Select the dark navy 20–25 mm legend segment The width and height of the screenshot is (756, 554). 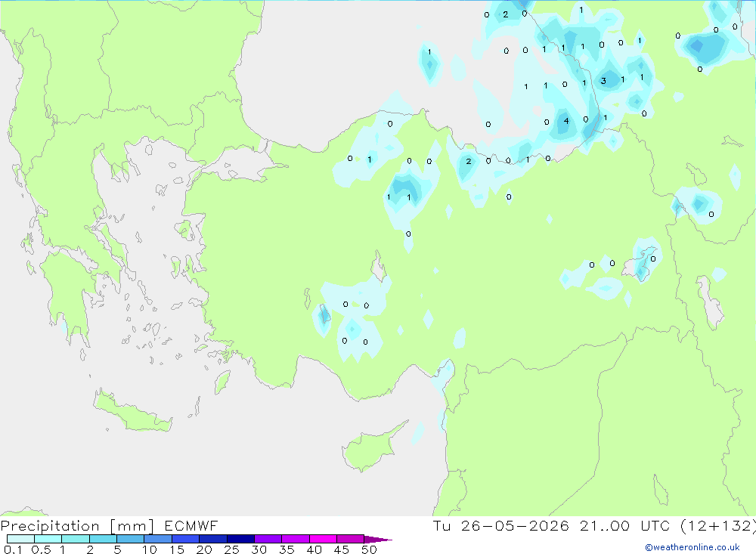pos(212,539)
